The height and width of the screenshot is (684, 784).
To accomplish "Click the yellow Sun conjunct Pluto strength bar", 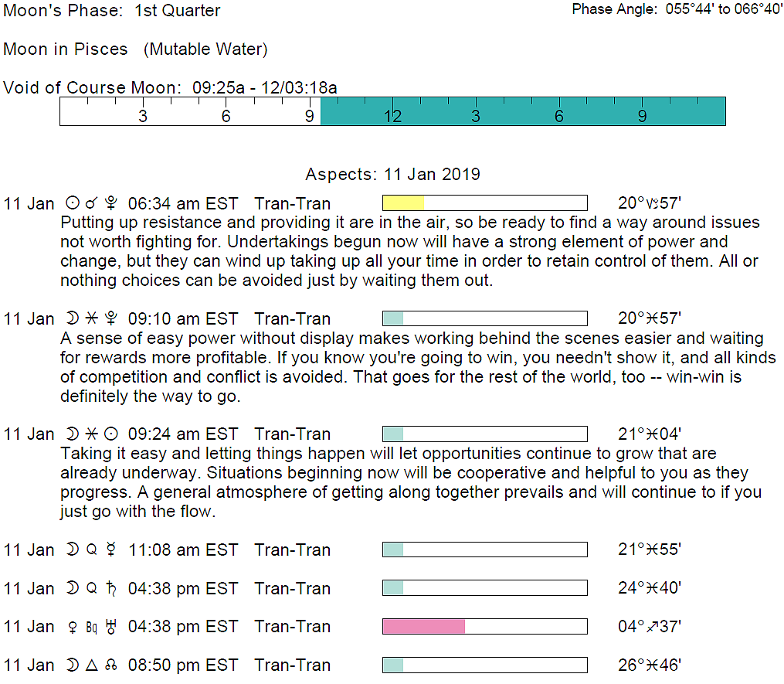I will tap(404, 203).
